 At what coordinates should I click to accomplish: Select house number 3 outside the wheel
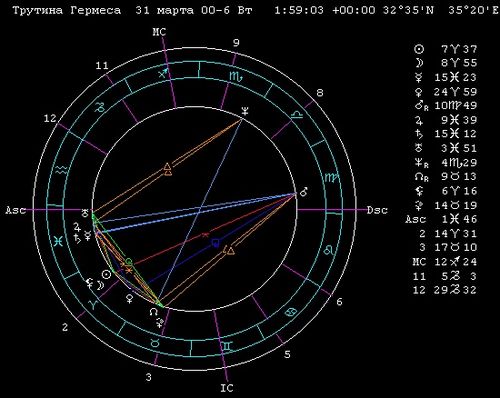click(149, 377)
